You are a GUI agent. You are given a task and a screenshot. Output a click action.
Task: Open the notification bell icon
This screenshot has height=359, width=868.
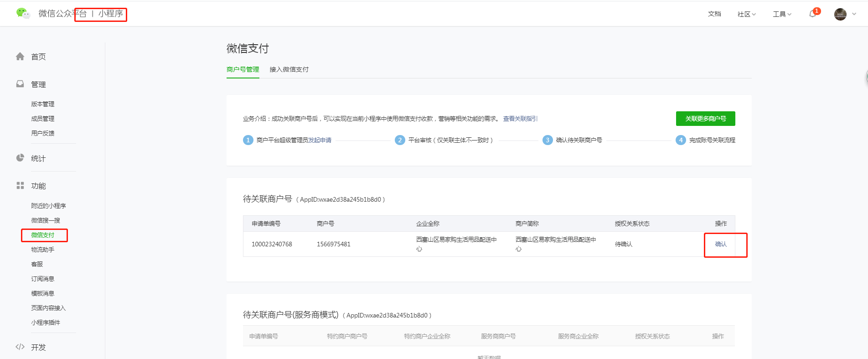point(812,14)
